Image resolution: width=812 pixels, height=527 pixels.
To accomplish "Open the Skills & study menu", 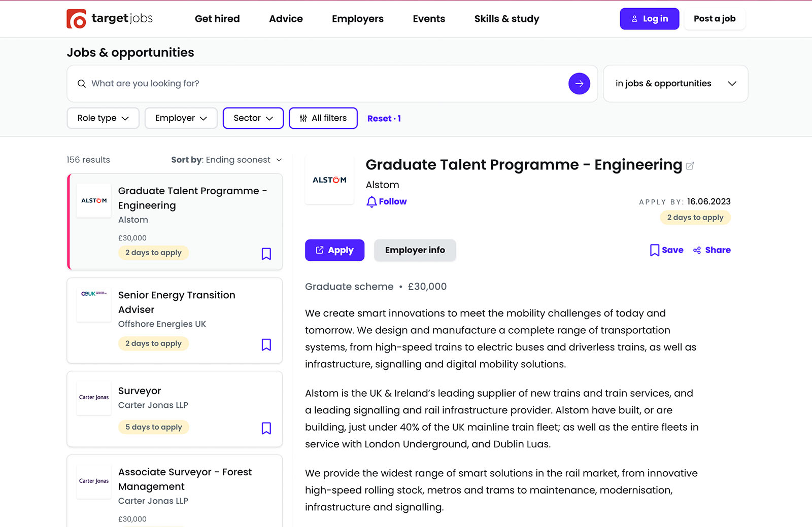I will pyautogui.click(x=506, y=19).
